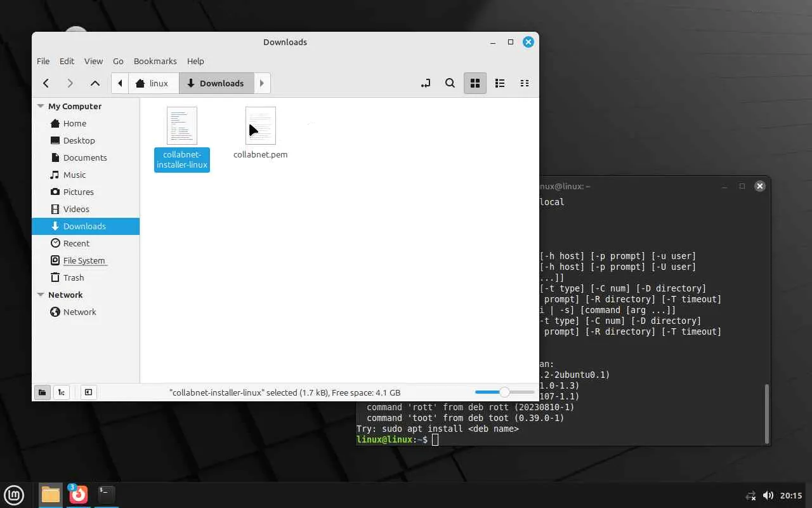The height and width of the screenshot is (508, 812).
Task: Click the Downloads path bar button
Action: click(216, 83)
